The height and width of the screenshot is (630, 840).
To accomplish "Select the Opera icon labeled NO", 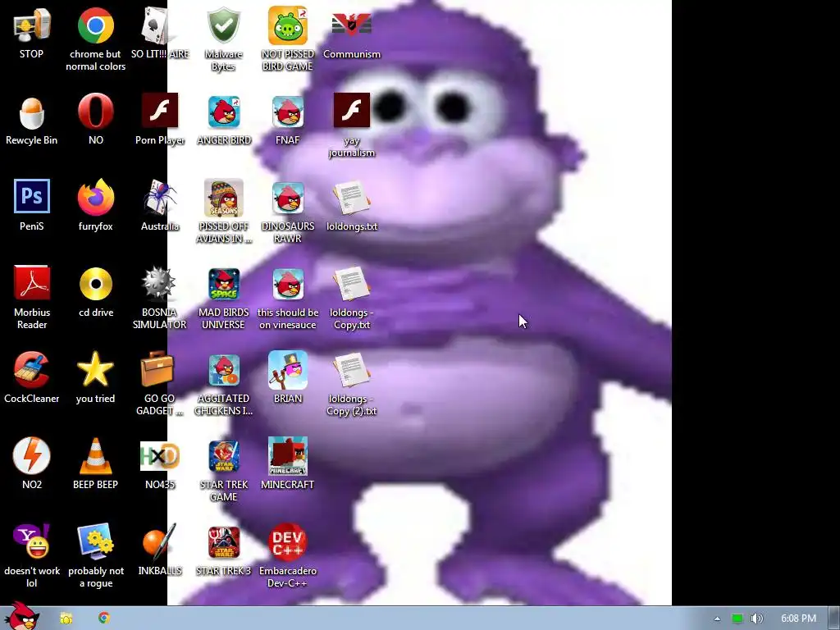I will [x=95, y=111].
